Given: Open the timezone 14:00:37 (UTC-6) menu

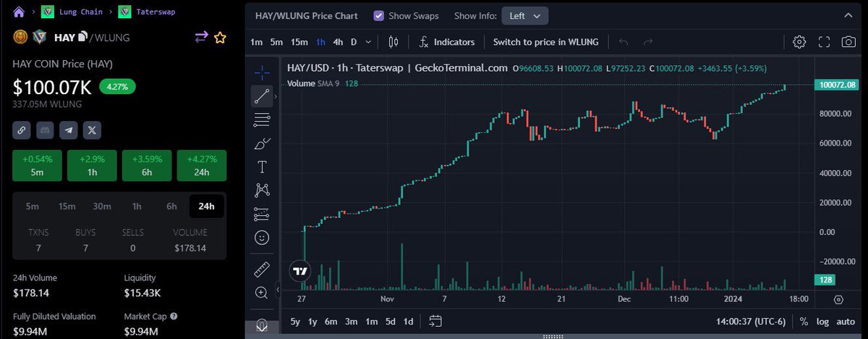Looking at the screenshot, I should coord(751,322).
